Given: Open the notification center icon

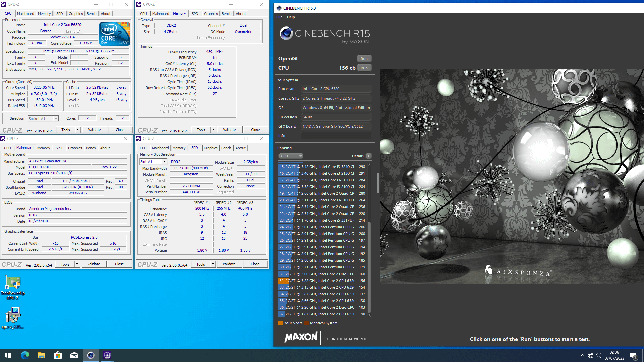Looking at the screenshot, I should 634,355.
